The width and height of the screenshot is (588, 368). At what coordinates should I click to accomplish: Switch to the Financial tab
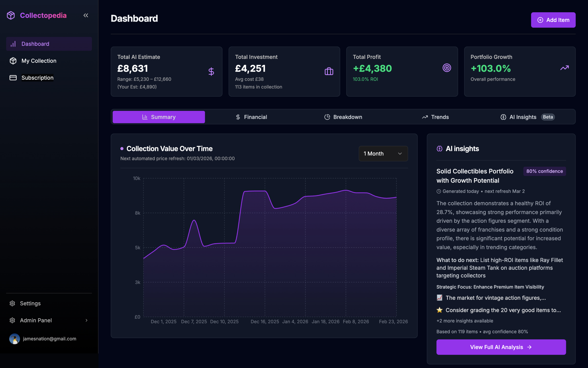point(251,117)
